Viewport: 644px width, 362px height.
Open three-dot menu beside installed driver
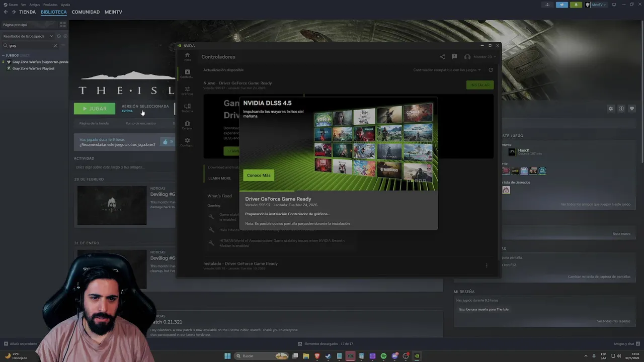click(487, 265)
